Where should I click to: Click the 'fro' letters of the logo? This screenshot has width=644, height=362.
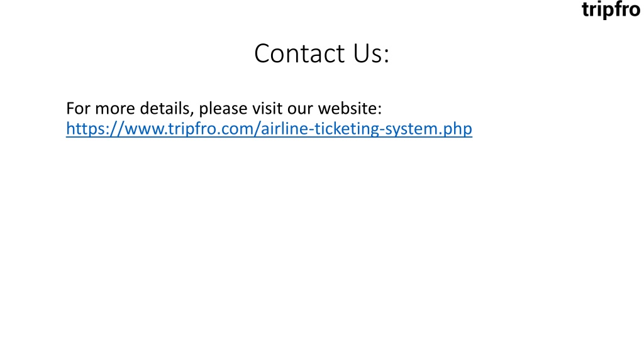pos(626,9)
